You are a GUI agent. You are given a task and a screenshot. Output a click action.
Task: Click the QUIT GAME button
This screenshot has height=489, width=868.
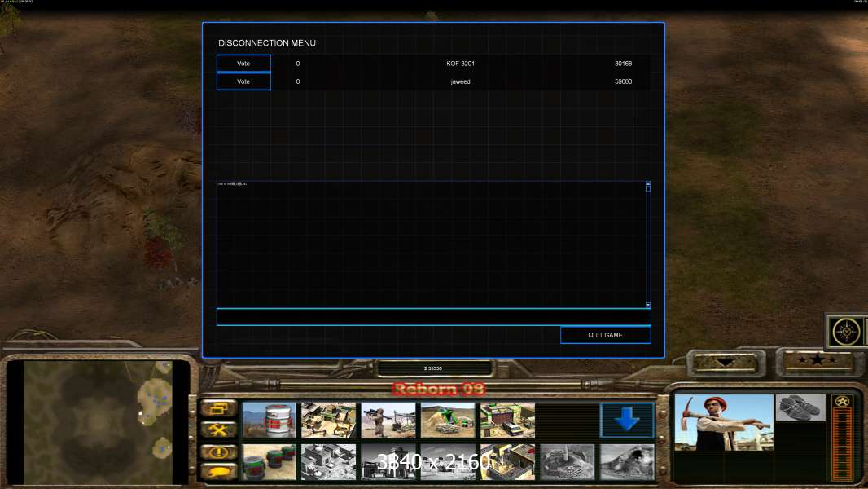pyautogui.click(x=605, y=335)
